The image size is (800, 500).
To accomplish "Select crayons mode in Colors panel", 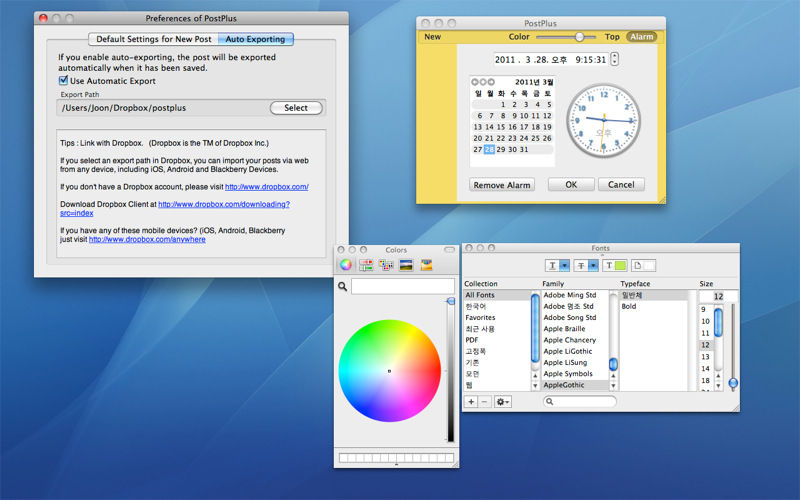I will tap(426, 265).
